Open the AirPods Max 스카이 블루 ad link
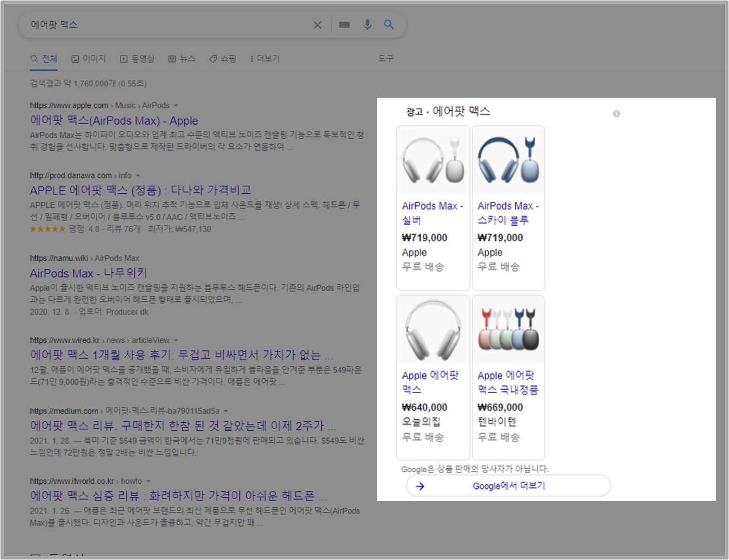 pos(508,213)
